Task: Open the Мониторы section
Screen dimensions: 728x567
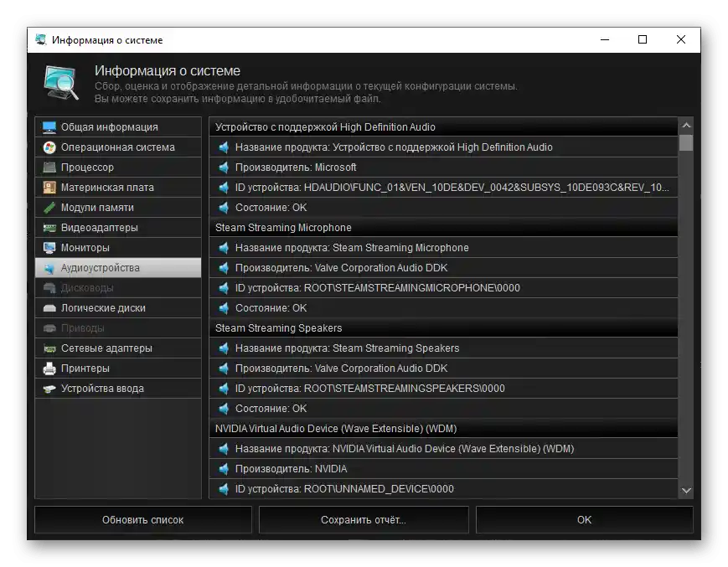Action: pos(118,248)
